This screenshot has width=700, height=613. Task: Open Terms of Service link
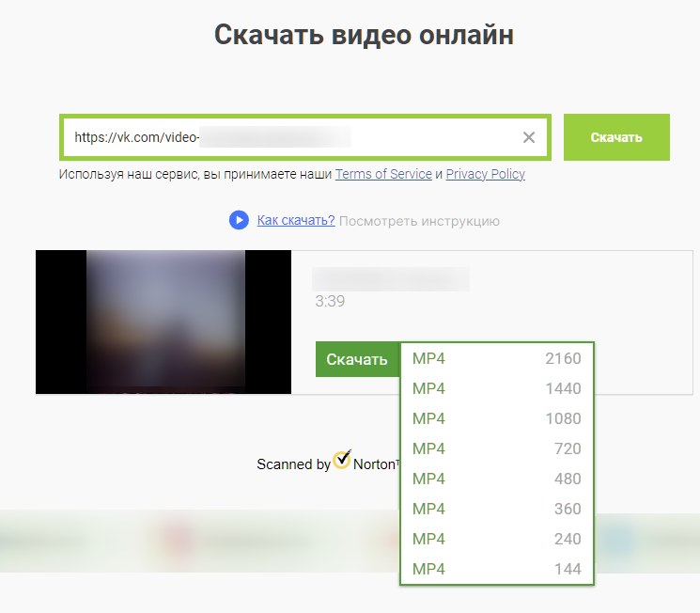383,174
